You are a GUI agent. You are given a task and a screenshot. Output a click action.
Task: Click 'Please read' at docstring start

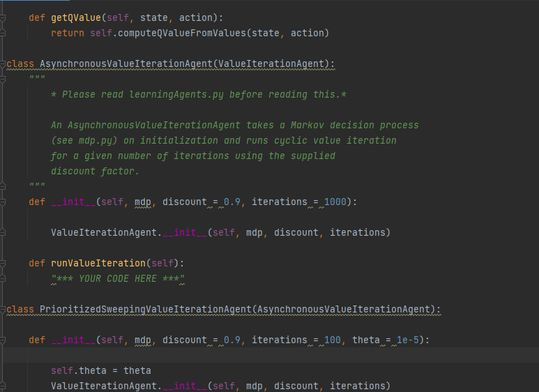point(93,95)
